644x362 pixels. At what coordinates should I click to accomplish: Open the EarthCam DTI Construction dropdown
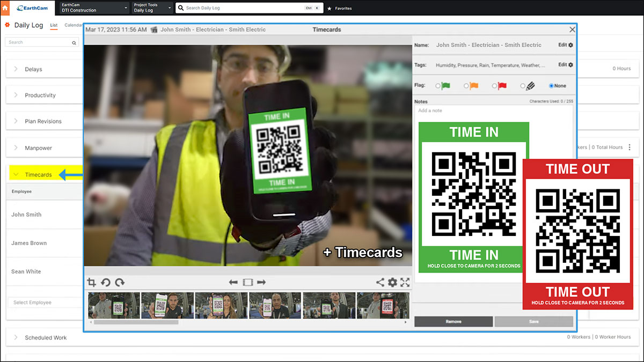pyautogui.click(x=93, y=8)
